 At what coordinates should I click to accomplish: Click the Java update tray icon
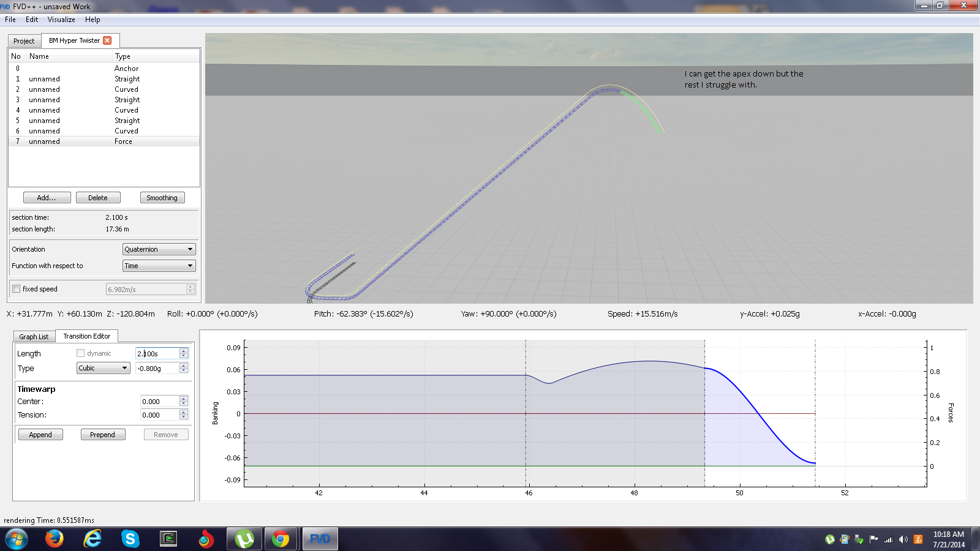point(918,539)
